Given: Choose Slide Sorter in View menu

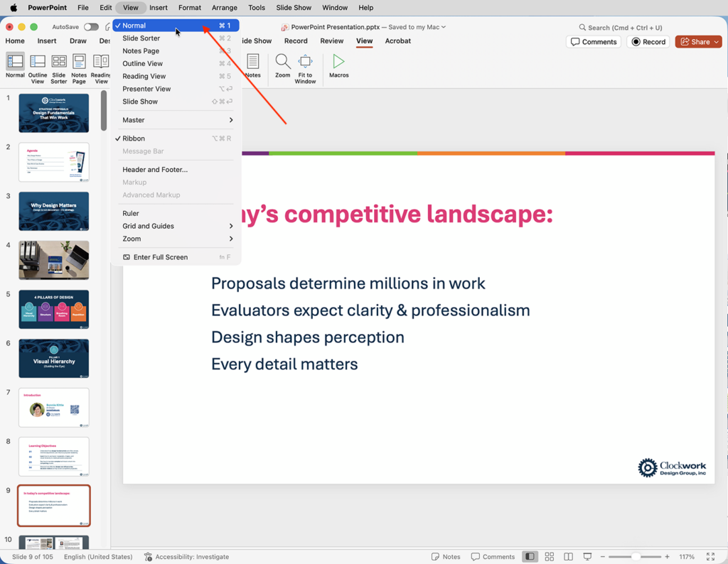Looking at the screenshot, I should pyautogui.click(x=176, y=38).
